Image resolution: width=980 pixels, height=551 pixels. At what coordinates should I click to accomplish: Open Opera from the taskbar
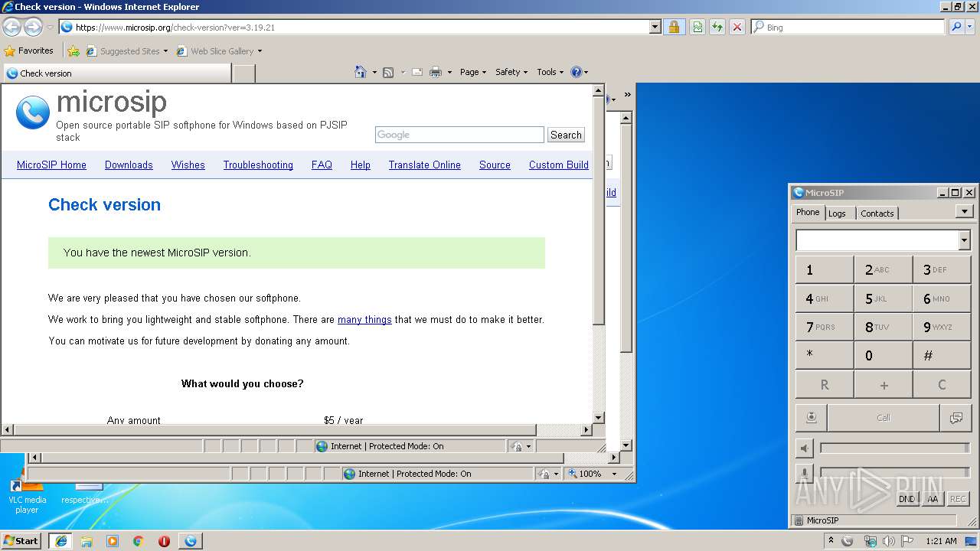click(x=164, y=541)
